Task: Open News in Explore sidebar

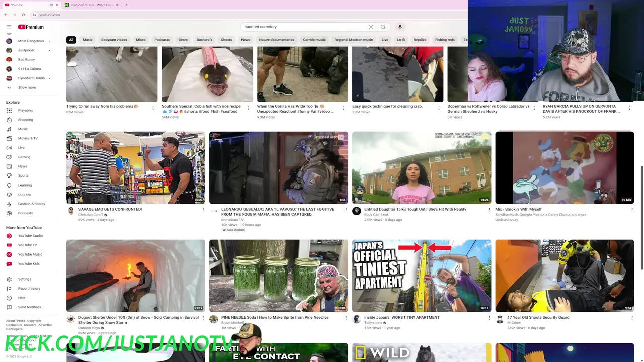Action: [22, 166]
